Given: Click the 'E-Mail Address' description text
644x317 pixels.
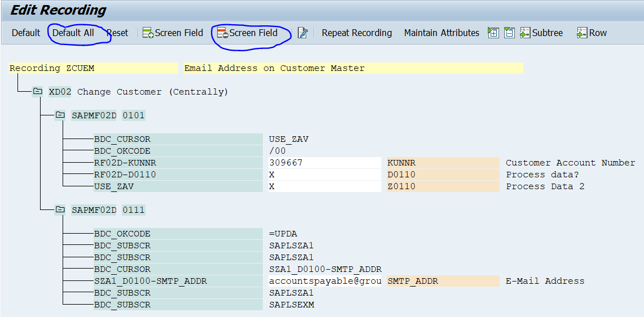Looking at the screenshot, I should point(545,281).
